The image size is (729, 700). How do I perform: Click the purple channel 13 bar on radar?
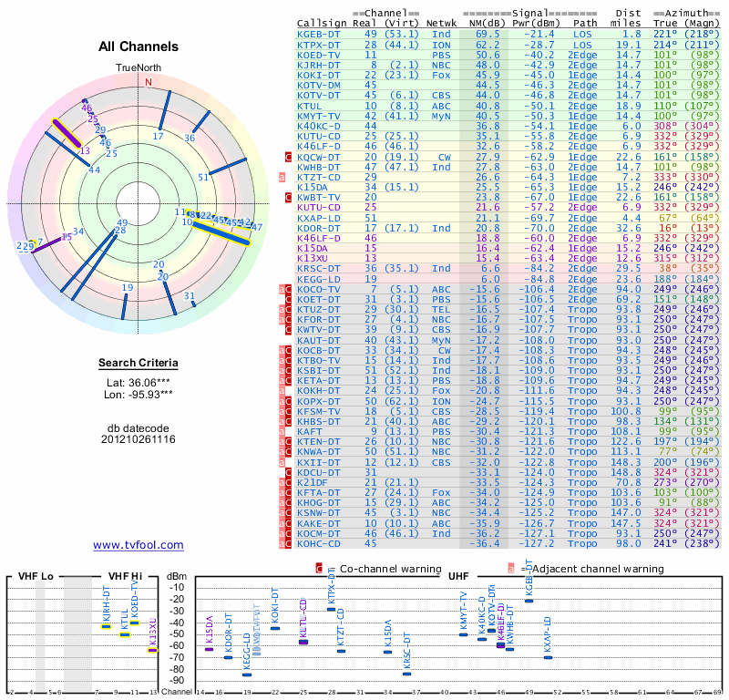(67, 133)
